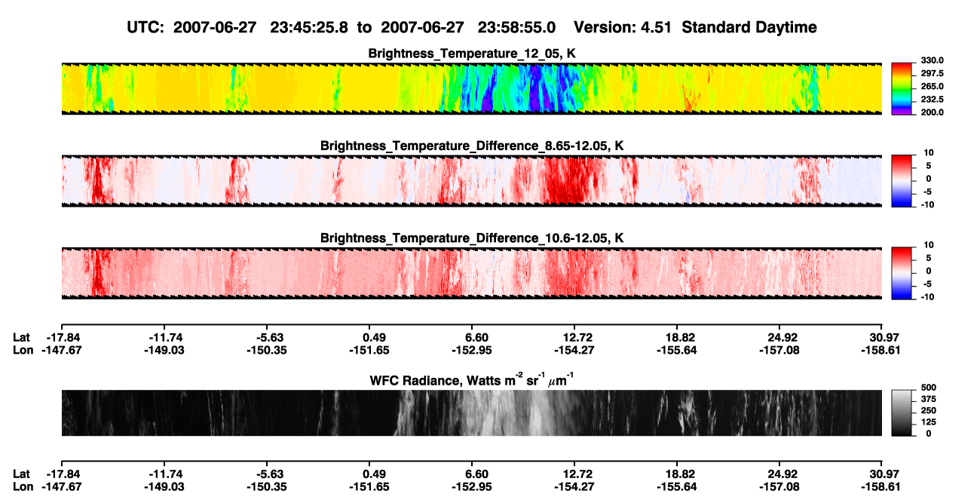This screenshot has height=503, width=980.
Task: Click the 10 label on 10.6-12.05 color bar
Action: point(930,245)
